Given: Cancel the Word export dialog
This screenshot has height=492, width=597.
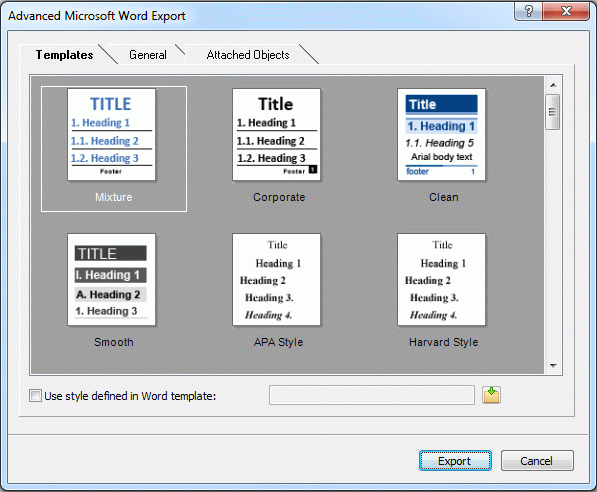Looking at the screenshot, I should coord(537,461).
